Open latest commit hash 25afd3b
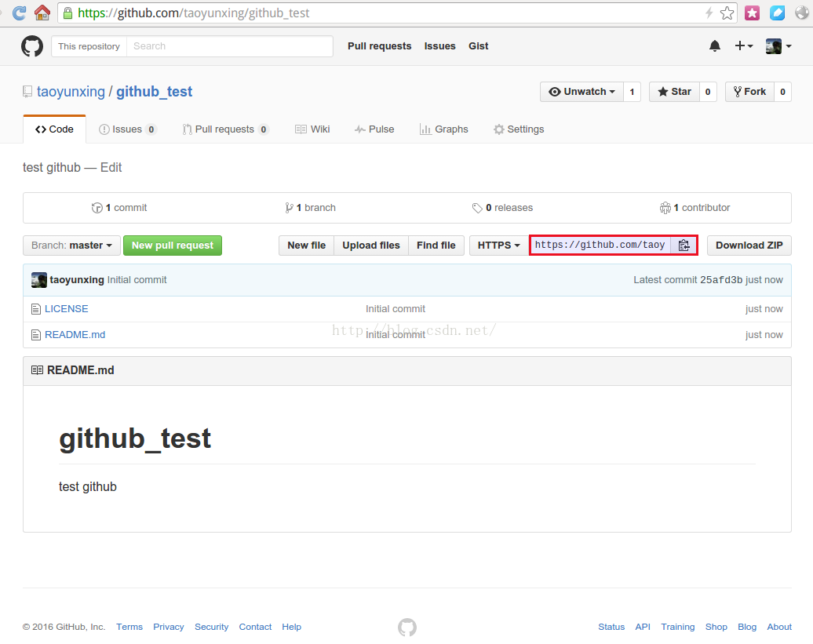Viewport: 813px width, 644px height. coord(721,280)
